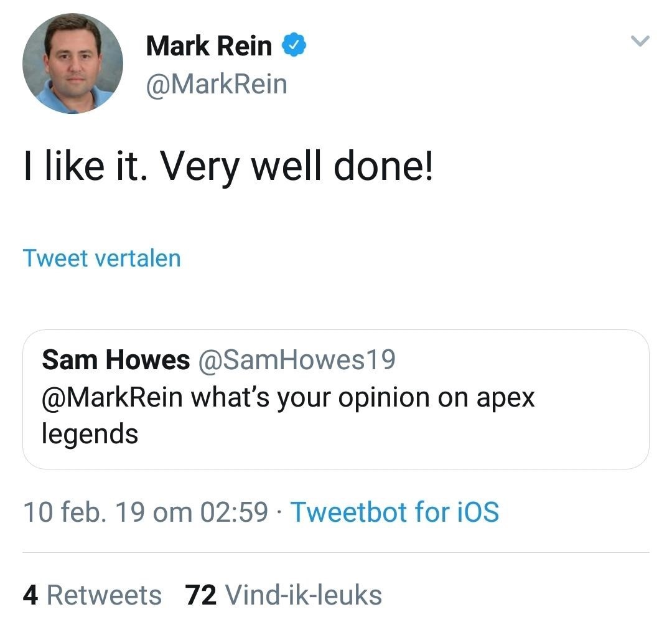672x622 pixels.
Task: Open Sam Howes quoted tweet
Action: click(336, 398)
